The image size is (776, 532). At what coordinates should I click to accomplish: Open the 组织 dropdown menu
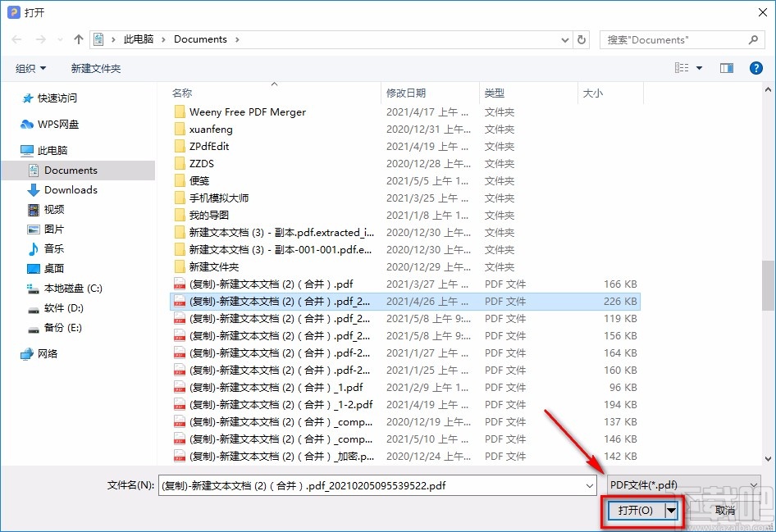30,68
